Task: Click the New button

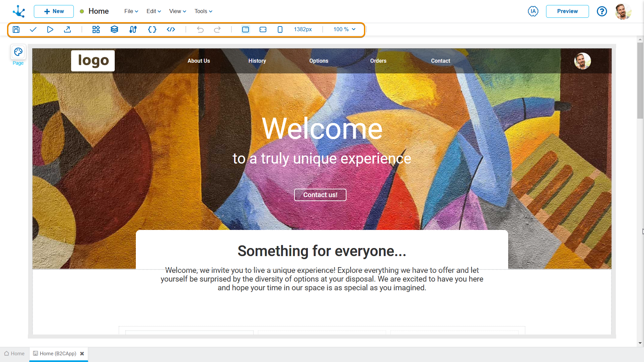Action: [54, 11]
